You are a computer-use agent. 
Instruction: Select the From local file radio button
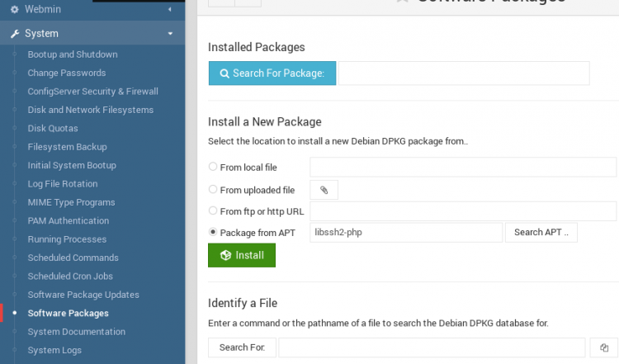214,168
